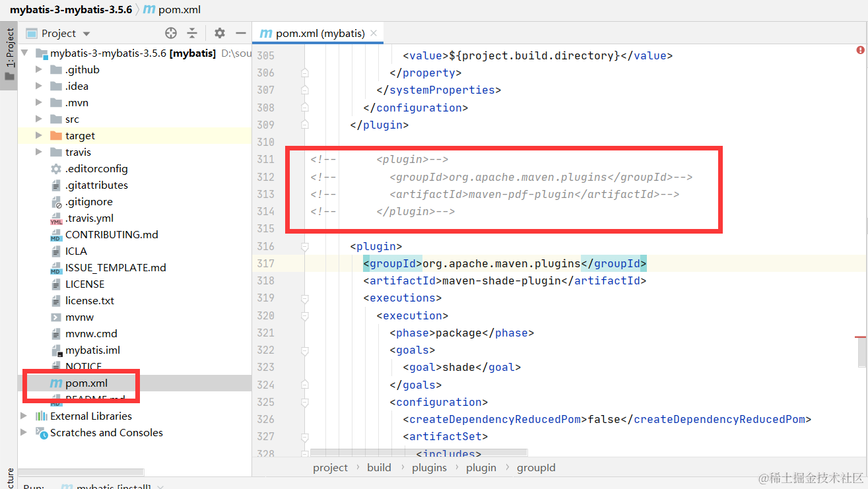Click the plugin breadcrumb item
Viewport: 868px width, 489px height.
481,467
